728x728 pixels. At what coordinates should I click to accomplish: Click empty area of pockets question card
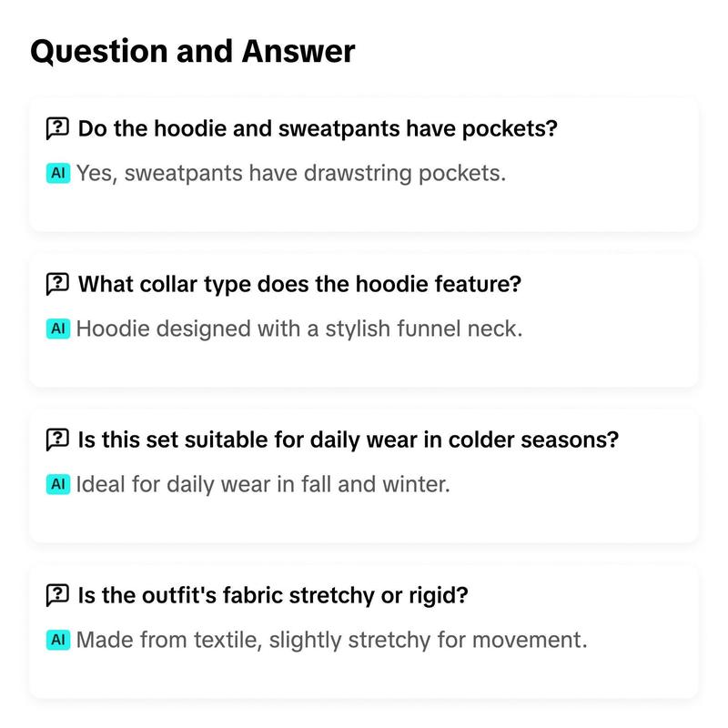603,204
